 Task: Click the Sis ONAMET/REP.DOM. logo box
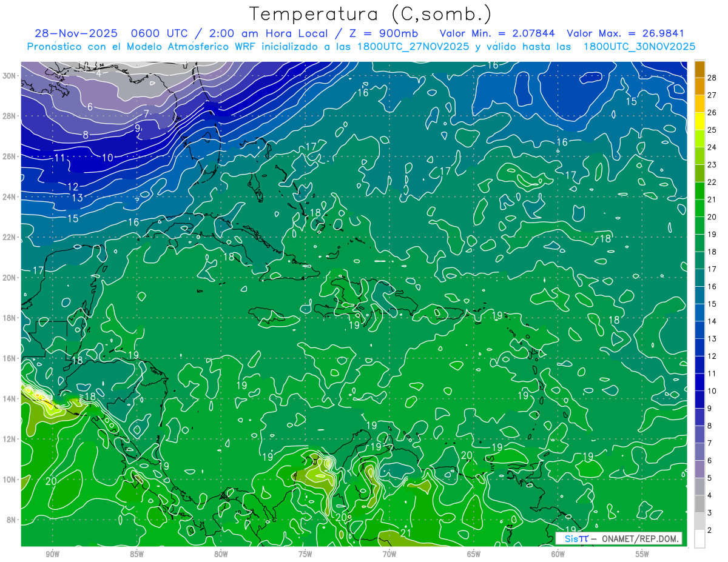point(619,538)
